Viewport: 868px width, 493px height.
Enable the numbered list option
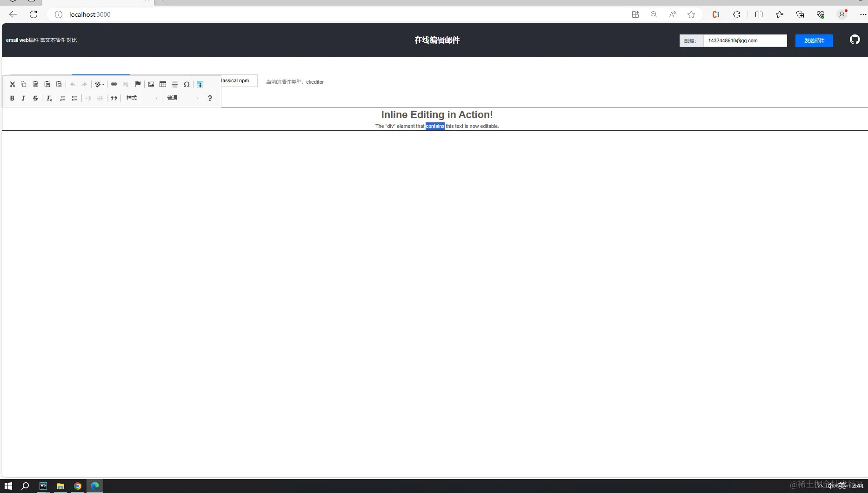(63, 98)
